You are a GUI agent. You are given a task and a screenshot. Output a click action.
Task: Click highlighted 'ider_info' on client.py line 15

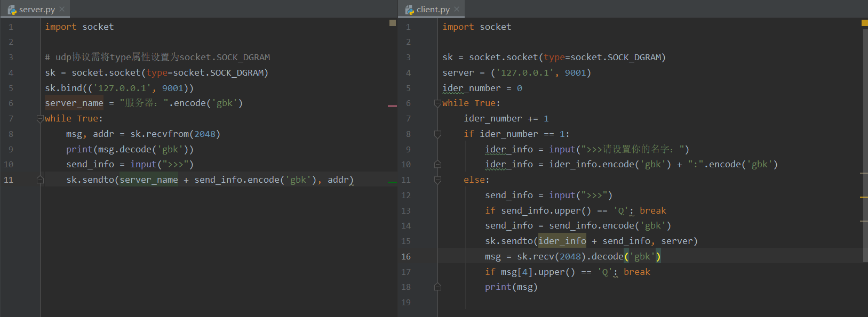[x=562, y=241]
